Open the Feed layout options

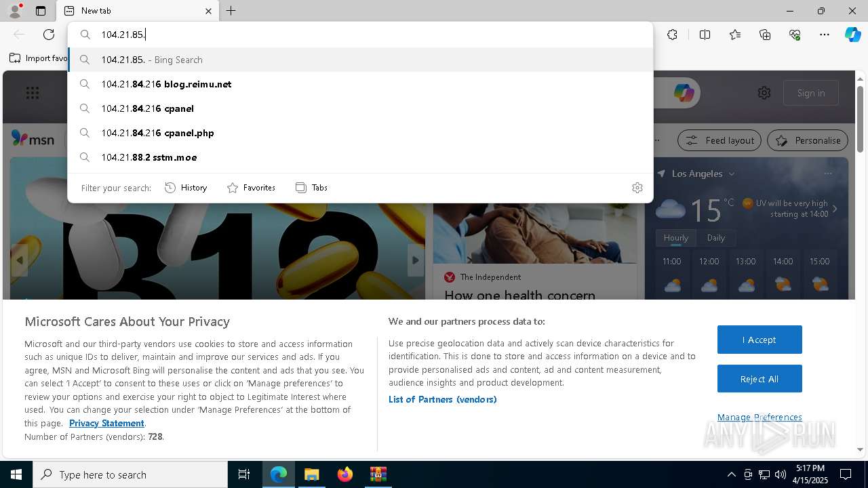(x=719, y=140)
